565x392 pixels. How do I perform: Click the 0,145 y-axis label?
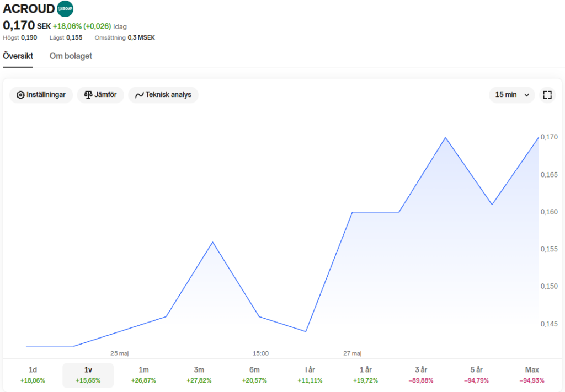549,324
